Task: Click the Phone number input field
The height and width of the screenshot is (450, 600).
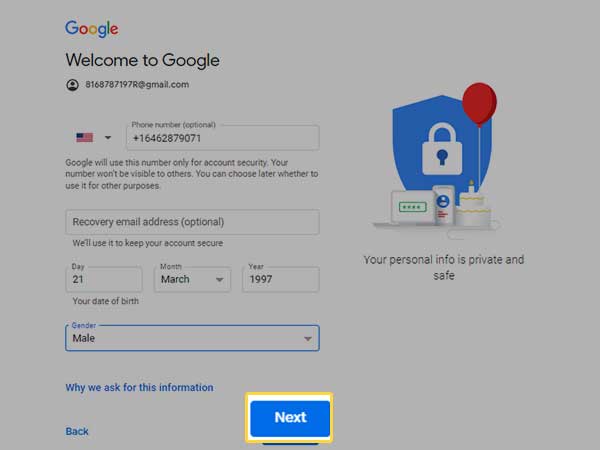Action: pyautogui.click(x=223, y=137)
